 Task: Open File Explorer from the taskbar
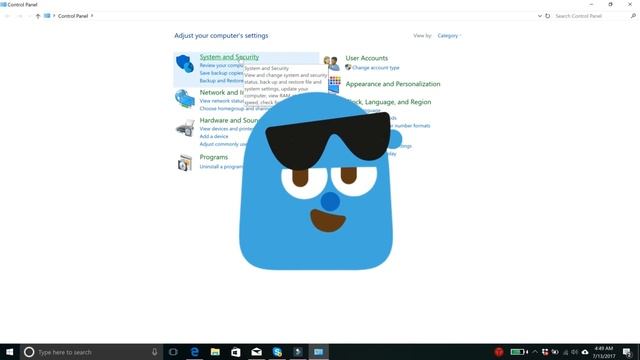pyautogui.click(x=215, y=352)
